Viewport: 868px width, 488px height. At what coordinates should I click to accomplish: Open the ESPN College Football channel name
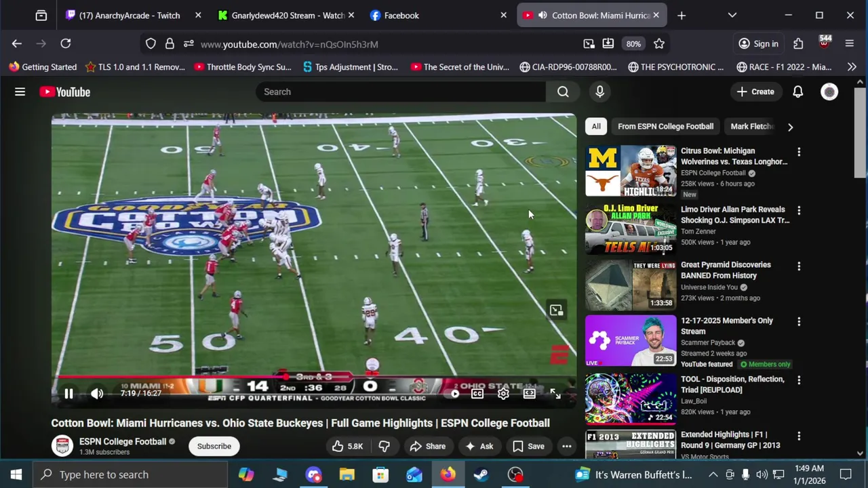click(x=123, y=441)
